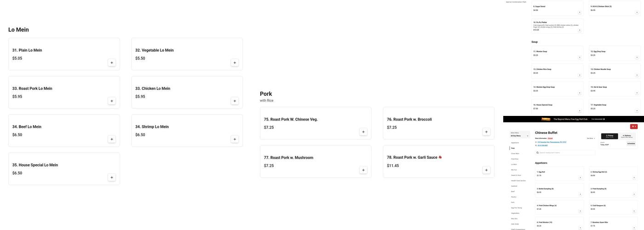Image resolution: width=644 pixels, height=230 pixels.
Task: Open the restaurant street address link
Action: tap(552, 142)
